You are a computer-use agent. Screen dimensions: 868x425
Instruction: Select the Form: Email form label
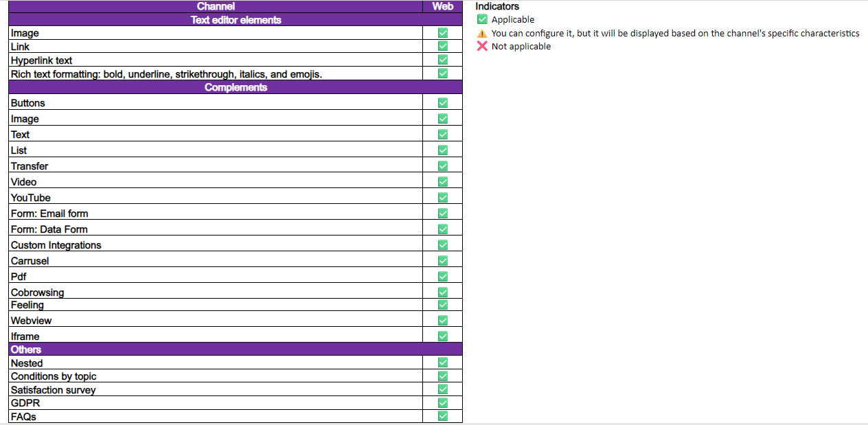tap(49, 214)
